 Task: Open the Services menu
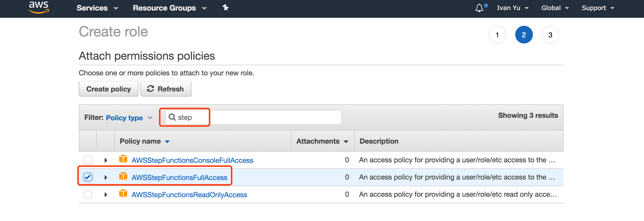tap(97, 8)
